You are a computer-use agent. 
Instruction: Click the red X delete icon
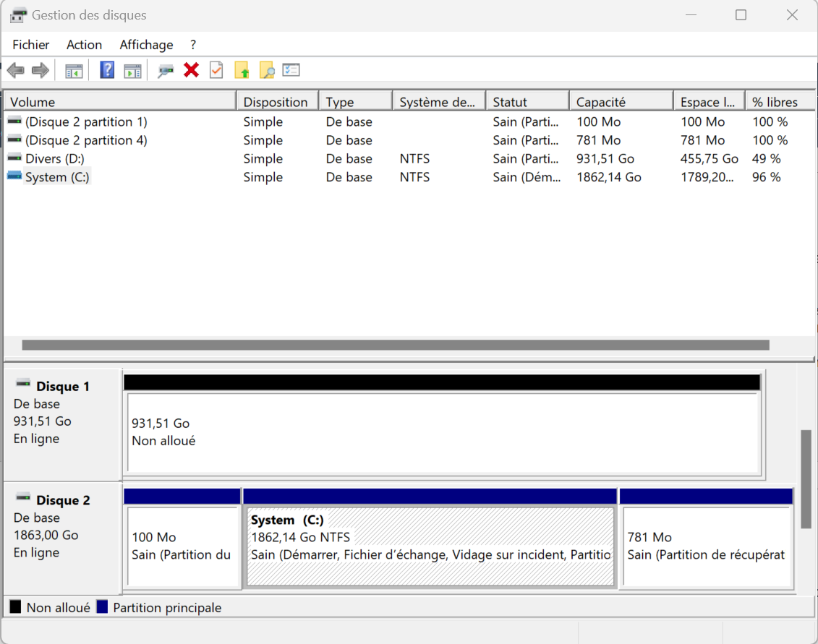click(x=191, y=70)
